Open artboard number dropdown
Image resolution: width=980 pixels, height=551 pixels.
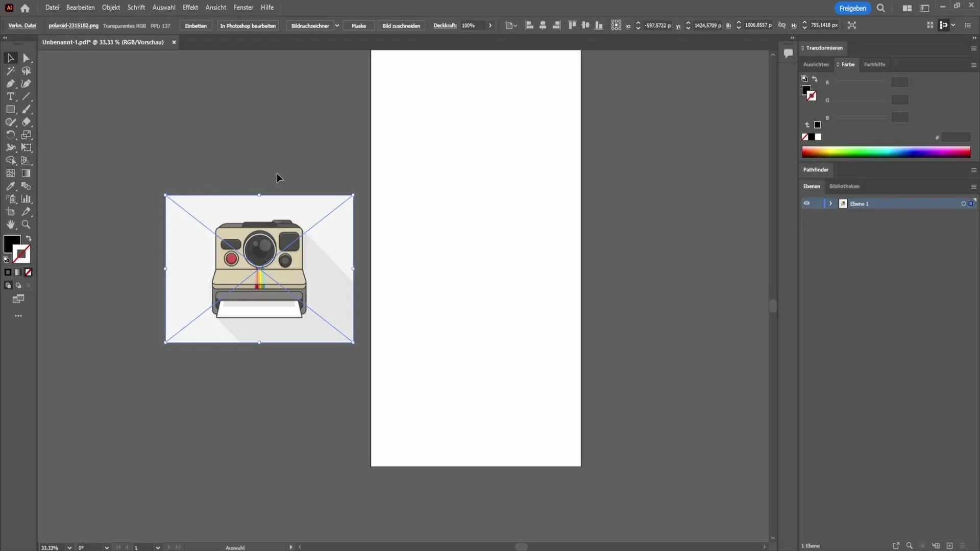coord(157,547)
